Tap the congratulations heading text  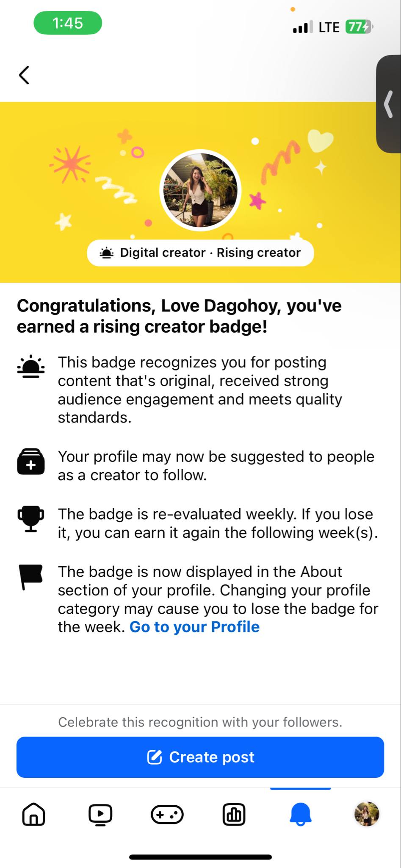(x=179, y=316)
